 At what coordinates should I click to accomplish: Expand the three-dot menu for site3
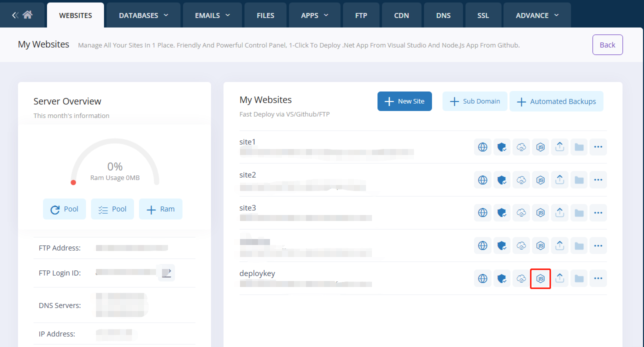coord(598,213)
